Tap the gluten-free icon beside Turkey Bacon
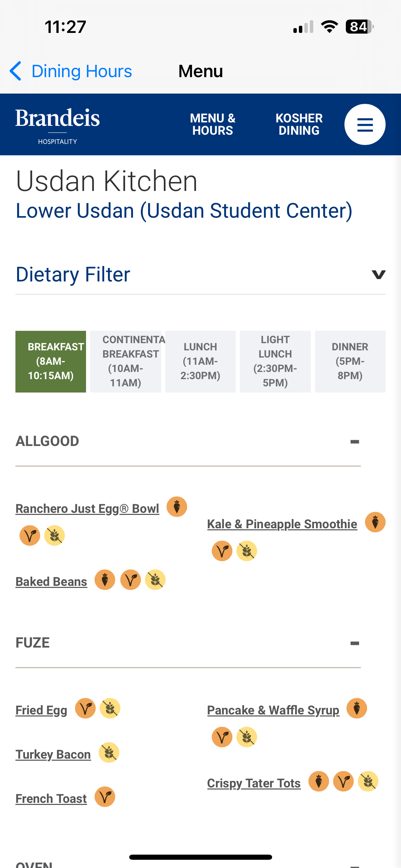 [x=109, y=752]
